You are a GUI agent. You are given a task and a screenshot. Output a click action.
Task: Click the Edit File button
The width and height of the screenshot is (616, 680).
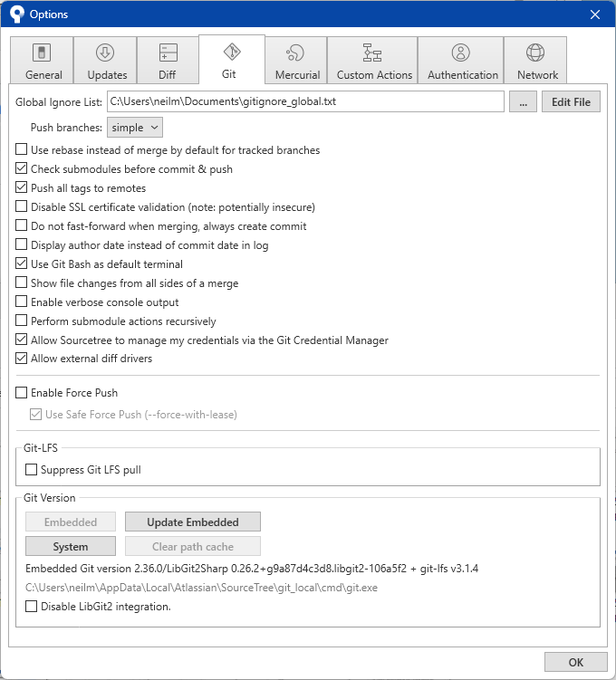coord(571,102)
